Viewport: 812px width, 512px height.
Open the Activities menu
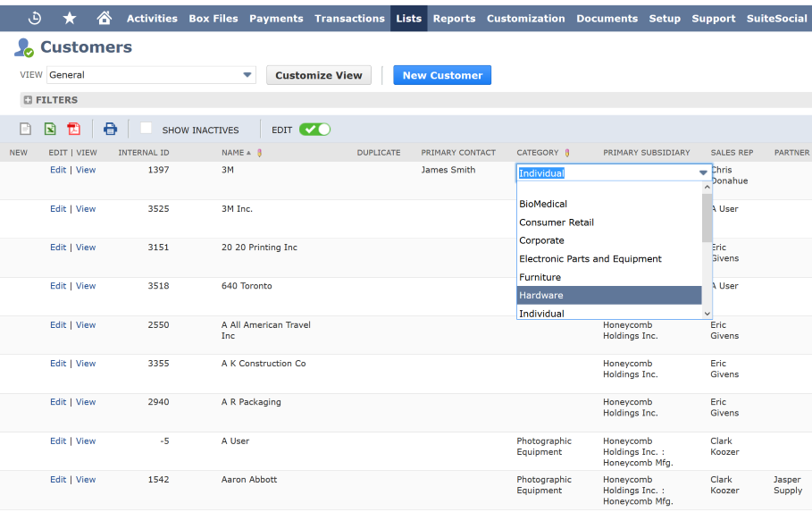152,18
